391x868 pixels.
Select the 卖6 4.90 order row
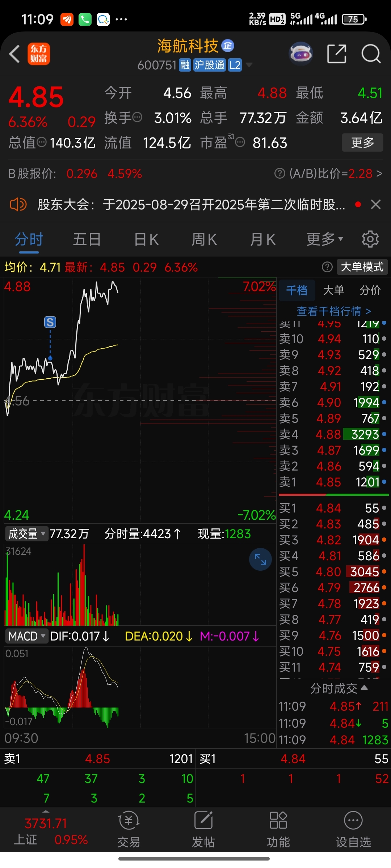tap(333, 402)
